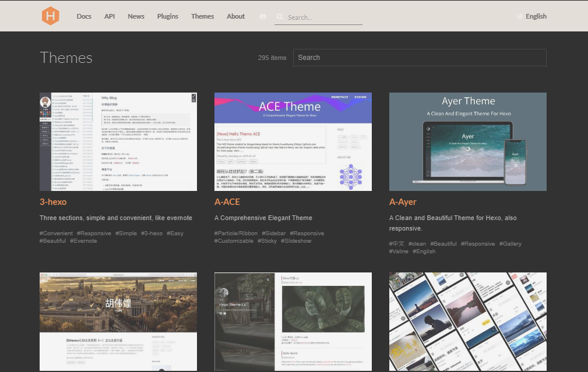Open the About page

click(235, 16)
